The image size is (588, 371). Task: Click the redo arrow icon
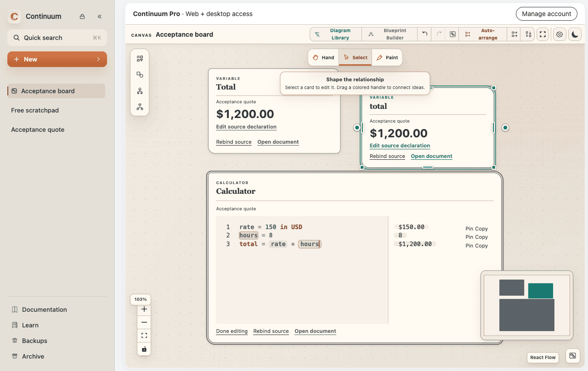439,34
